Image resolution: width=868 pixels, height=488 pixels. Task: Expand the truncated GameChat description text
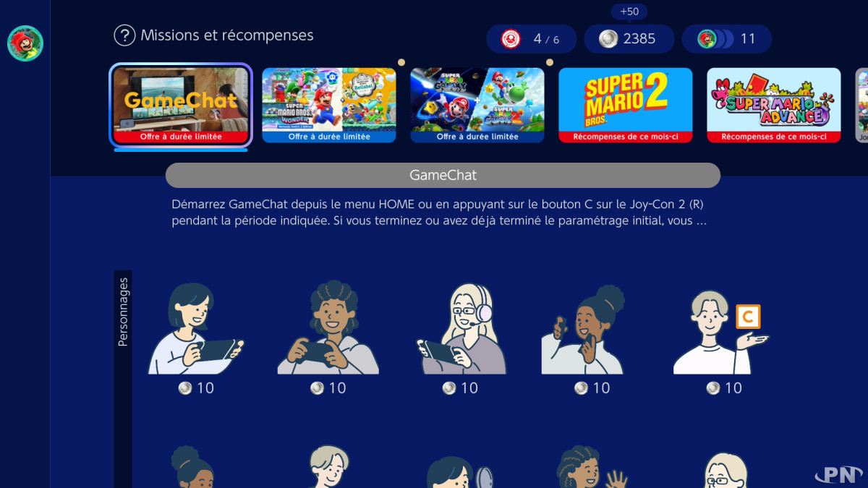[x=439, y=213]
